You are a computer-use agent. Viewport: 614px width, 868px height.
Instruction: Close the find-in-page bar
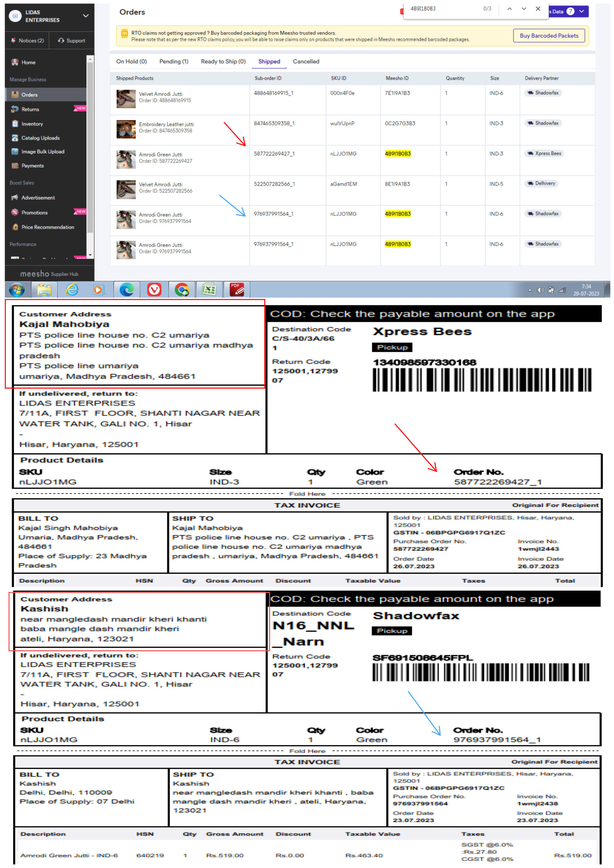[x=538, y=9]
